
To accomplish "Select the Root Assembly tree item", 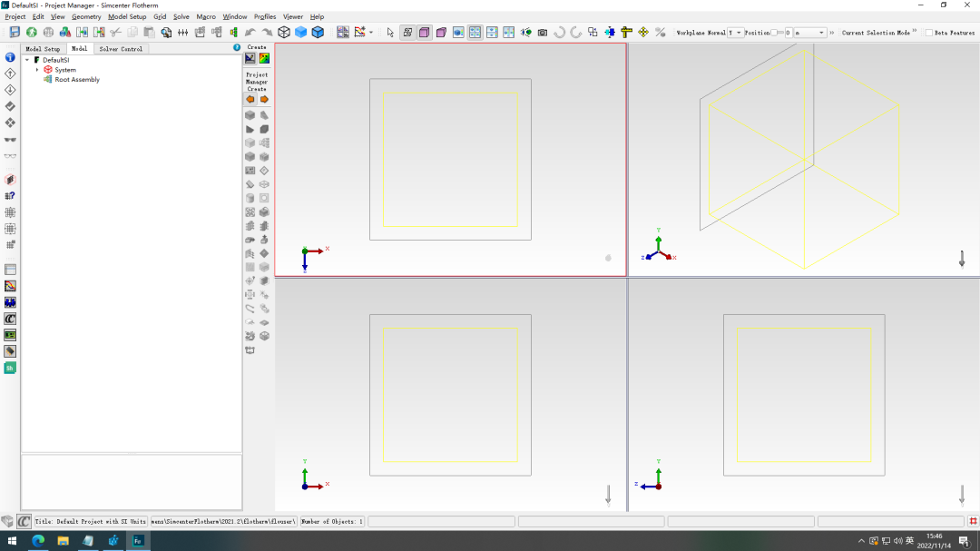I will 77,80.
